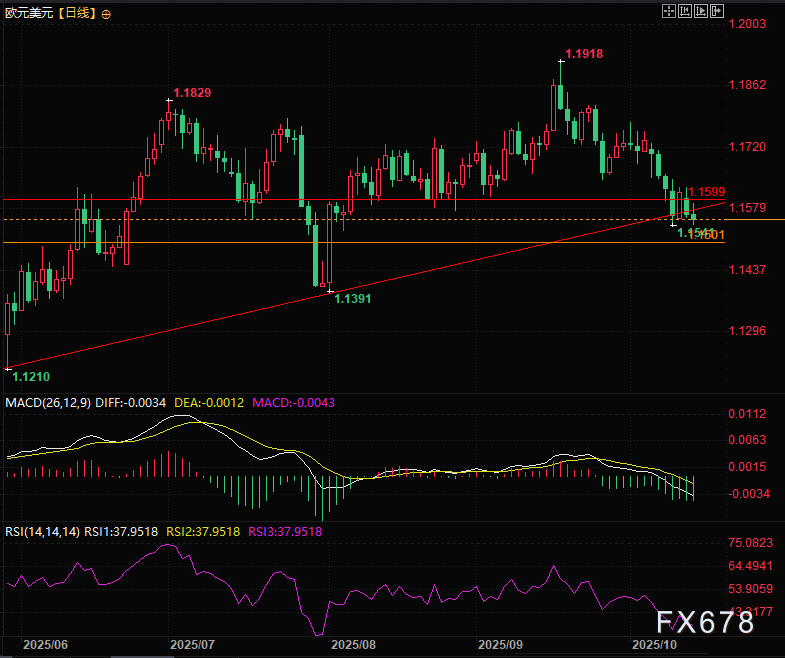The height and width of the screenshot is (658, 785).
Task: Click the crosshair cursor icon at top right
Action: (669, 10)
